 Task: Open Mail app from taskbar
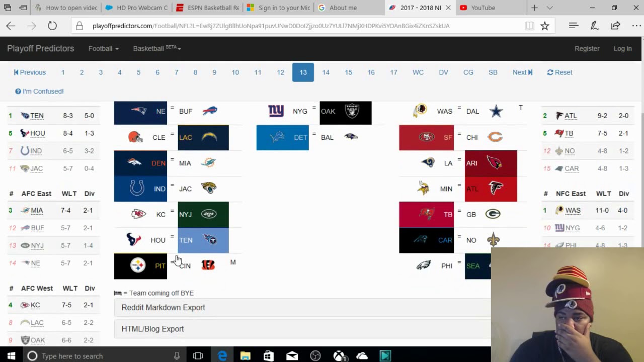pos(292,356)
